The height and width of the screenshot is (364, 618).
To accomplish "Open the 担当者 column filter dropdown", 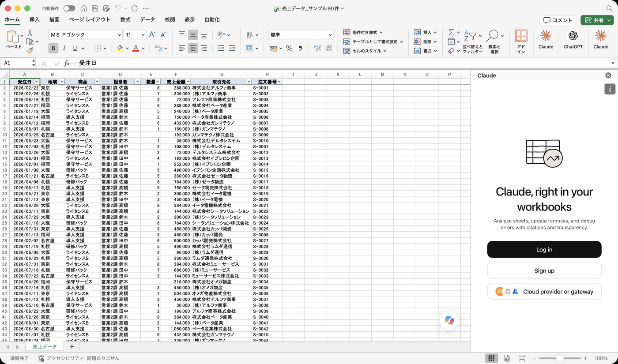I will point(137,82).
